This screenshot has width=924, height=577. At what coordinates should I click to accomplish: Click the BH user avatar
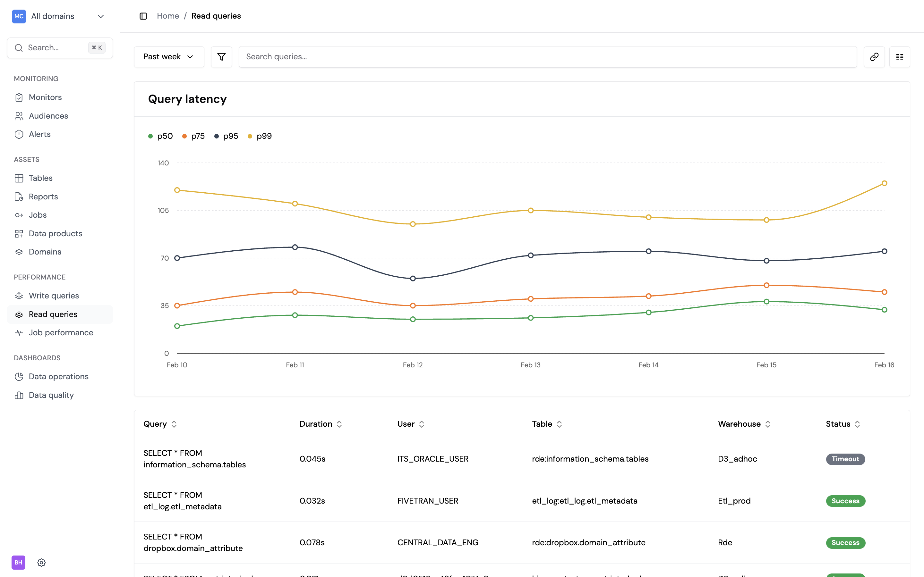(18, 562)
